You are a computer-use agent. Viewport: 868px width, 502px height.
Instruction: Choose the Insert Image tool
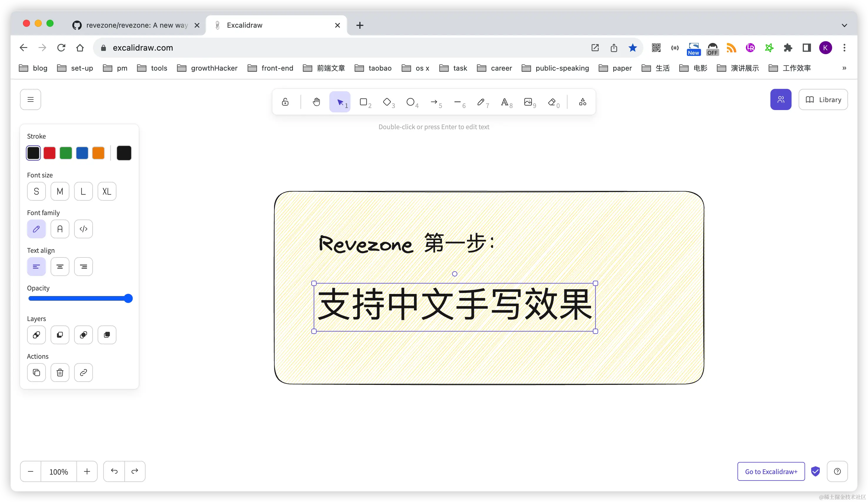tap(528, 102)
